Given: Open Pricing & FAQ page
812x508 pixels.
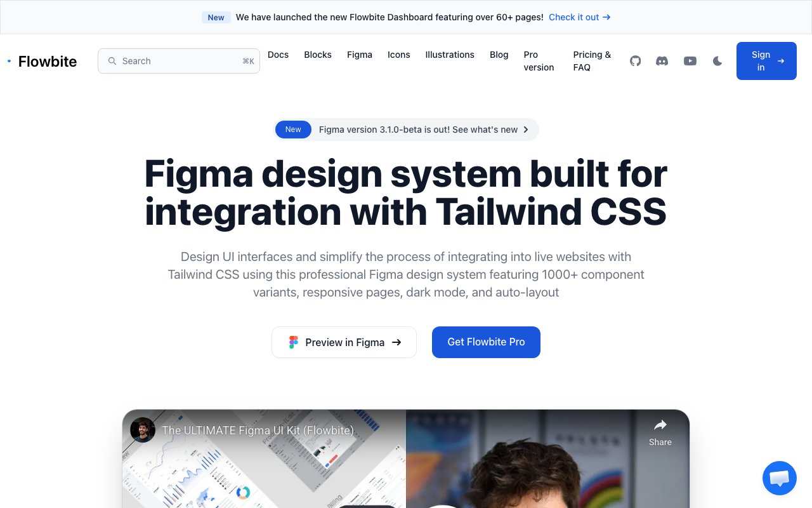Looking at the screenshot, I should point(592,61).
